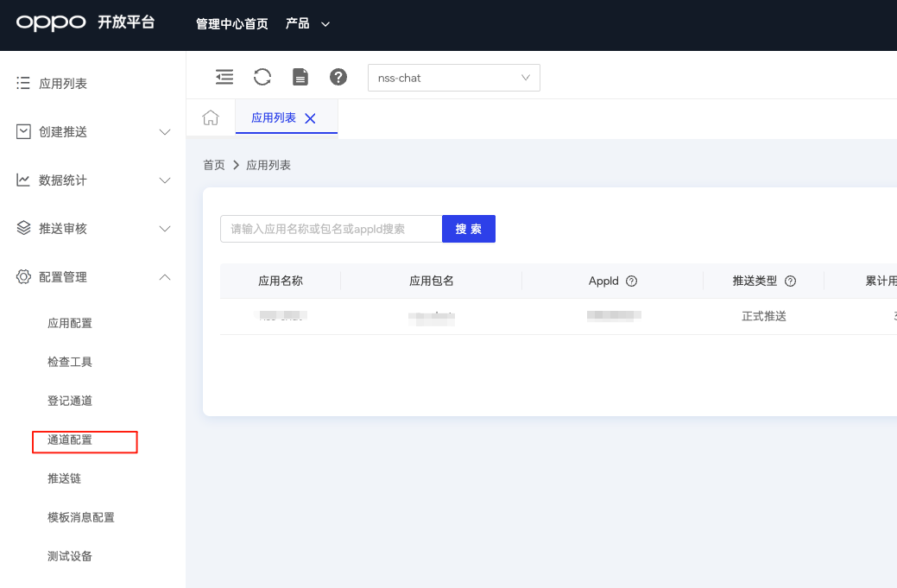Click the 应用包名 column header
The width and height of the screenshot is (897, 588).
(432, 281)
